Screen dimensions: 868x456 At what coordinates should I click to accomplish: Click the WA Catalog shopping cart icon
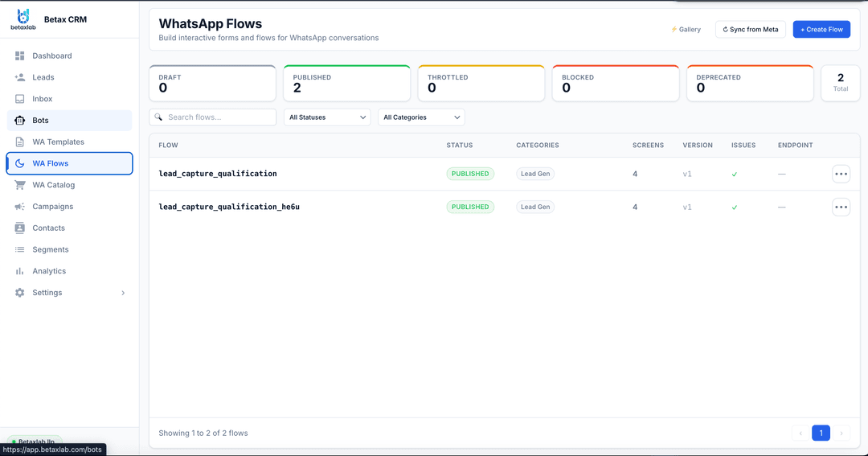point(20,185)
